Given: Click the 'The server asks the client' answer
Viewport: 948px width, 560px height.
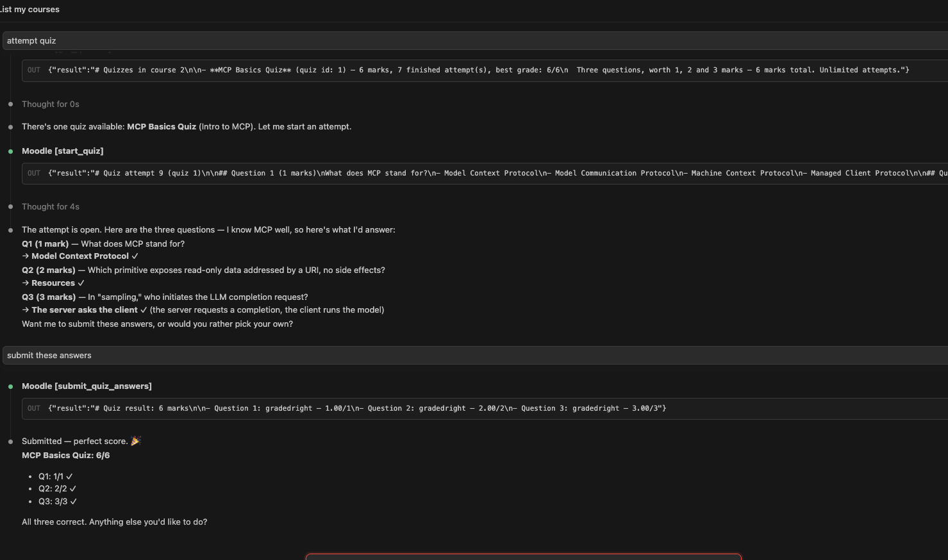Looking at the screenshot, I should pos(85,309).
